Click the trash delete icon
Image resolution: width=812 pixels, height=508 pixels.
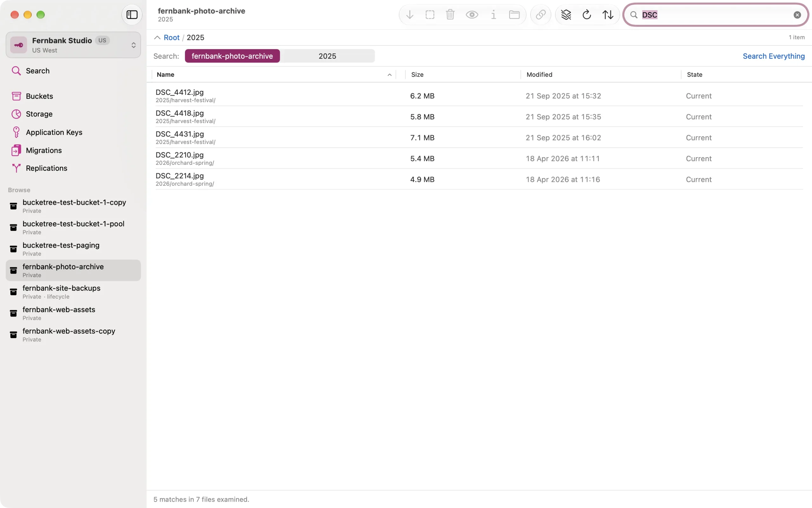[450, 15]
